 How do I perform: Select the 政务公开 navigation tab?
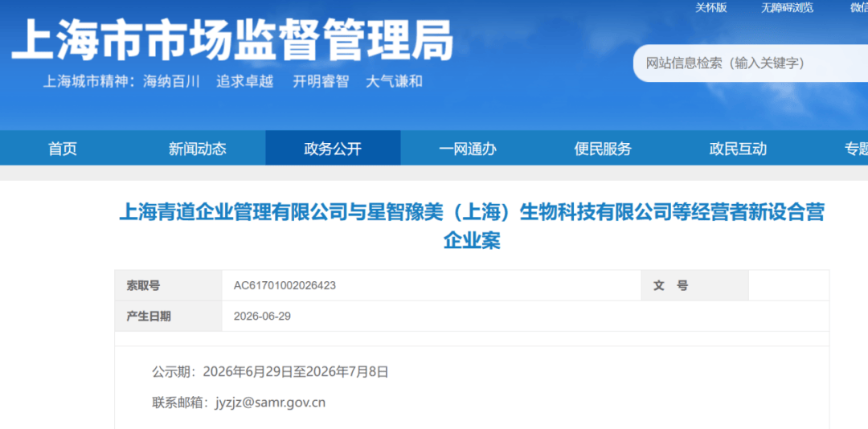pos(333,149)
